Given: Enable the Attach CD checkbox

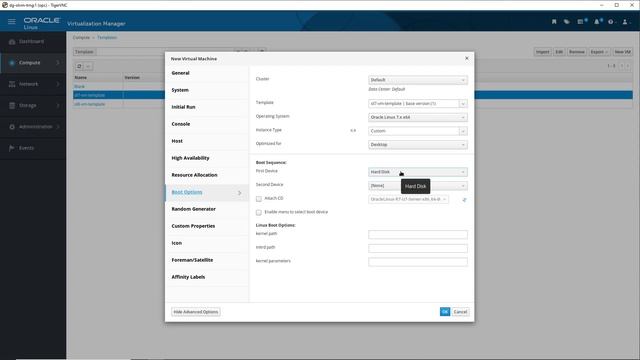Looking at the screenshot, I should (x=259, y=199).
